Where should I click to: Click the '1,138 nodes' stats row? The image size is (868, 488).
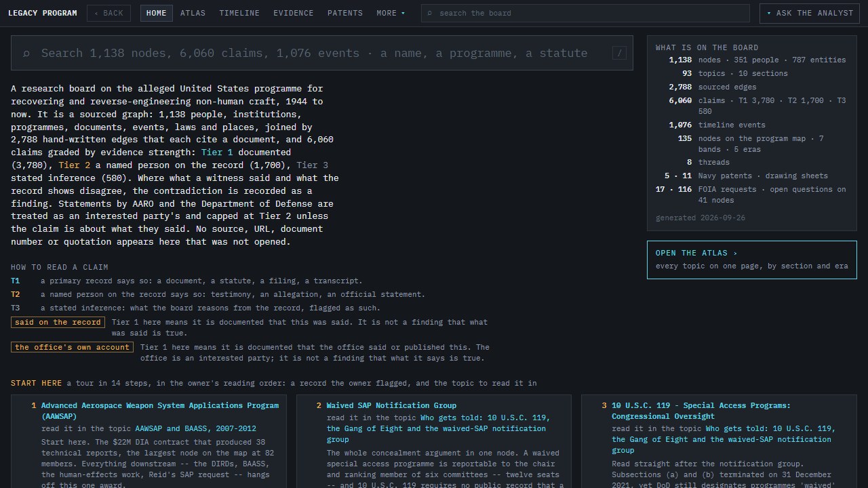click(752, 60)
